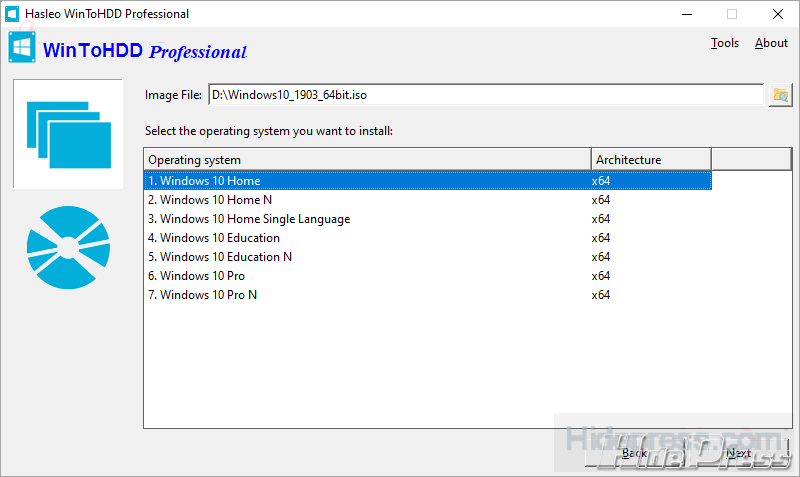Click the Back button
Screen dimensions: 800x477
click(635, 453)
